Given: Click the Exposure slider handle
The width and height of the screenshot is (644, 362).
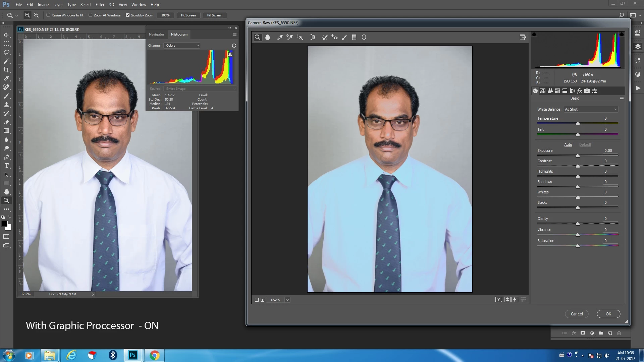Looking at the screenshot, I should [x=578, y=156].
